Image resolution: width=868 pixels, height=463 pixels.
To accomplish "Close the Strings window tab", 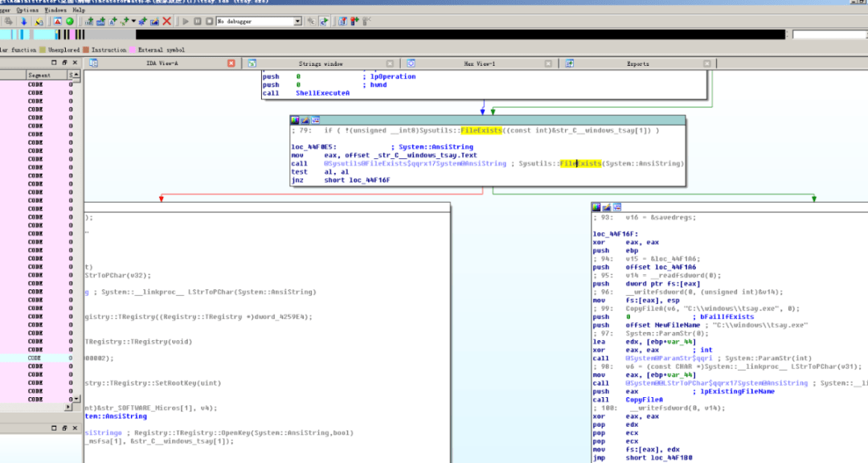I will [x=391, y=63].
